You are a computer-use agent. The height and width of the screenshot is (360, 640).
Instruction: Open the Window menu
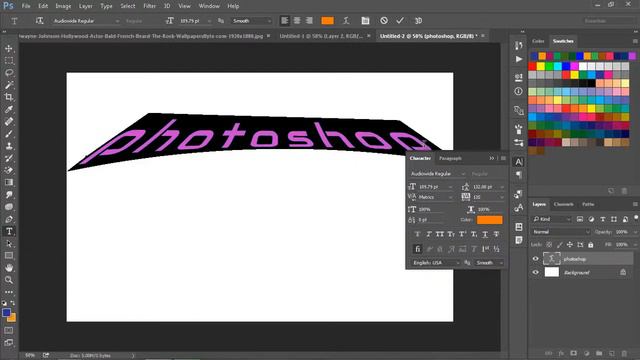pyautogui.click(x=209, y=6)
